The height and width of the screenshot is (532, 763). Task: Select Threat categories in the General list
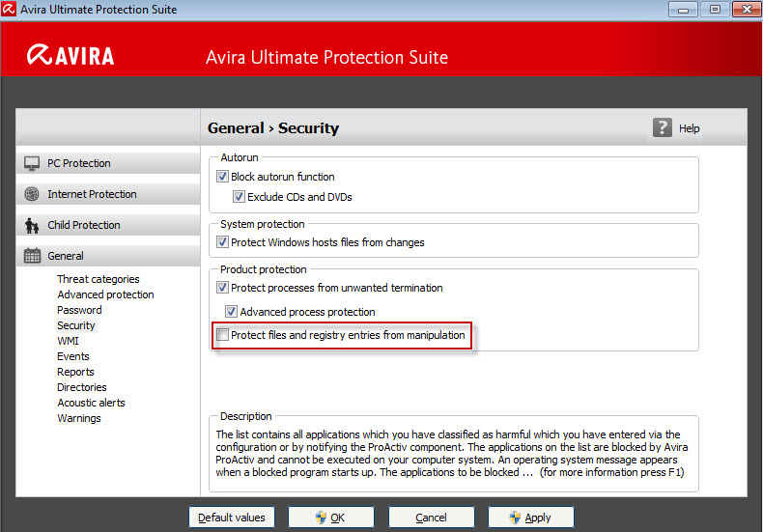coord(99,279)
